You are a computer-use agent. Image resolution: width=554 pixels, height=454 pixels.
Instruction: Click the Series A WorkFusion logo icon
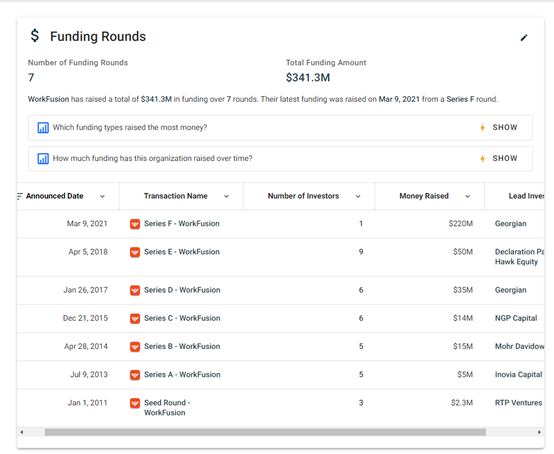click(135, 375)
